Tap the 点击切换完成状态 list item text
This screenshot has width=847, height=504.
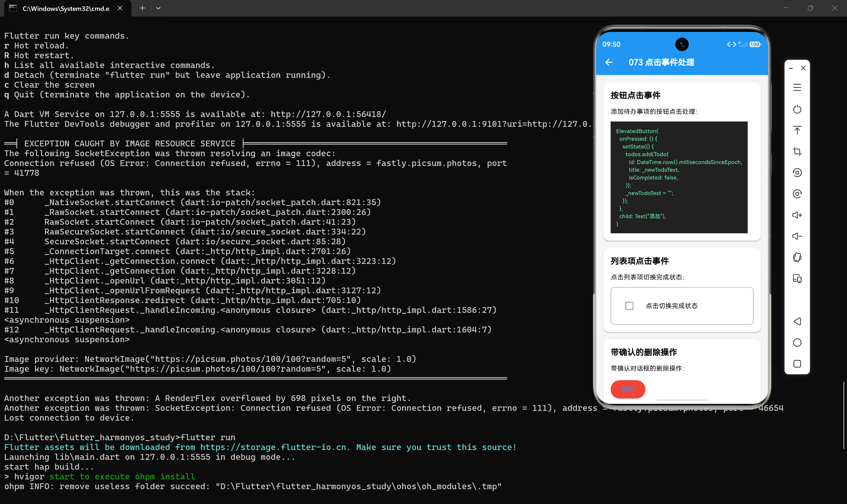click(x=672, y=306)
